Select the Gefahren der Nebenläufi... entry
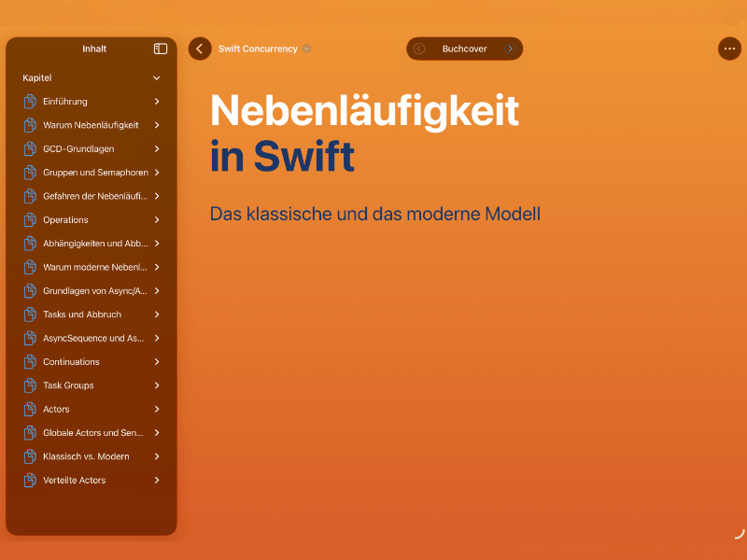Viewport: 747px width, 560px height. click(92, 196)
